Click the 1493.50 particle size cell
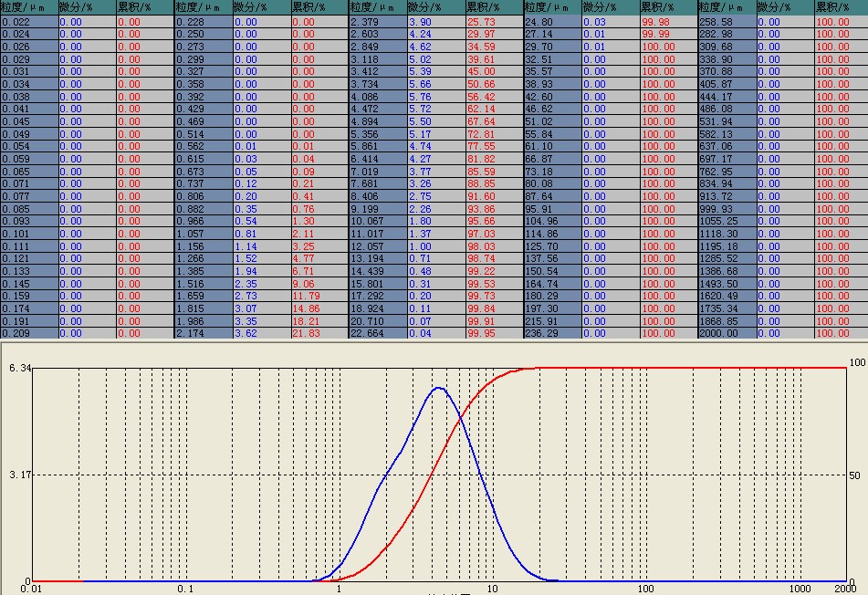 click(x=727, y=284)
